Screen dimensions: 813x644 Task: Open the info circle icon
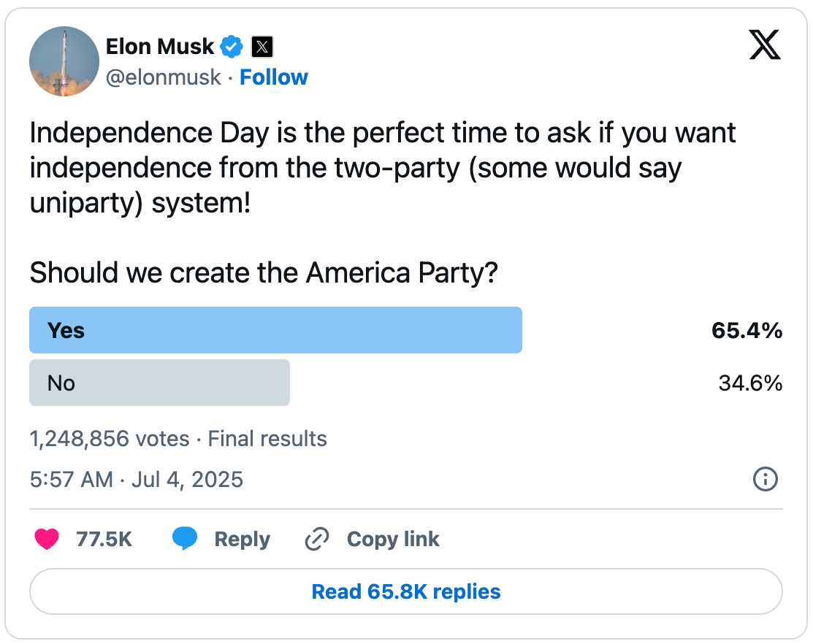point(766,479)
